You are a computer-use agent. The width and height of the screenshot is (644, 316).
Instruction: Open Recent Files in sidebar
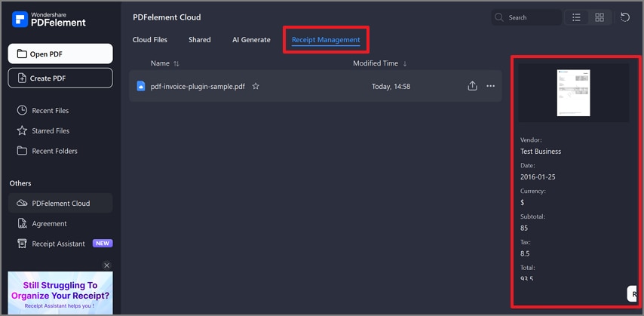pos(50,111)
